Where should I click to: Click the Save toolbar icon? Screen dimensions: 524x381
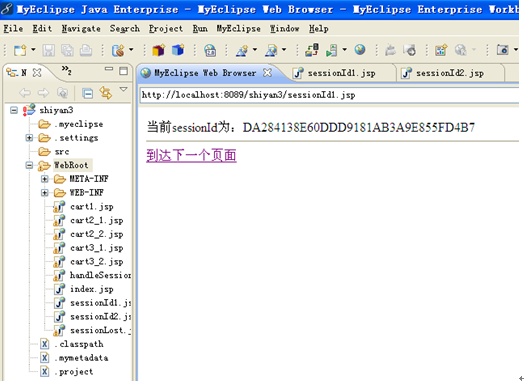click(x=48, y=50)
